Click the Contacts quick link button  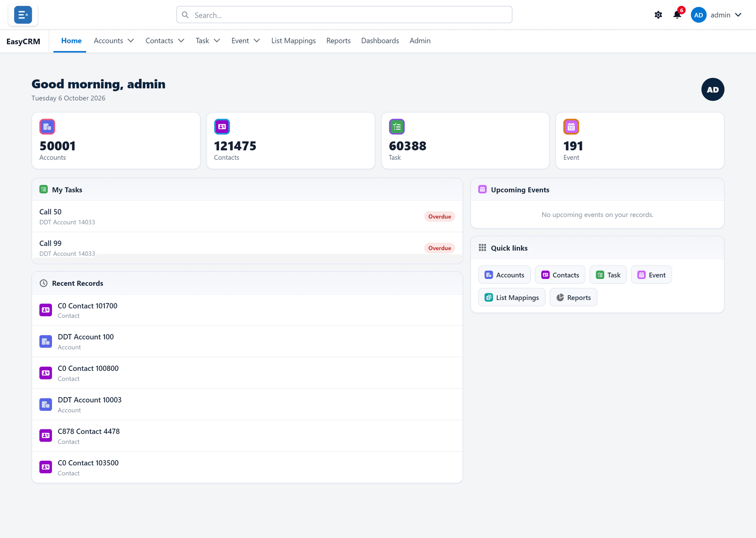(x=560, y=275)
